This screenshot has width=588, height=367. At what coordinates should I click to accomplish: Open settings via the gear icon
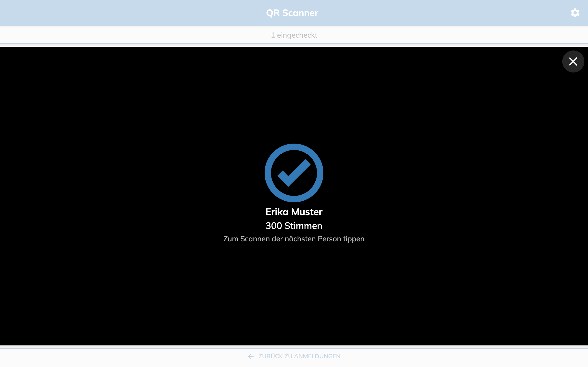coord(575,13)
